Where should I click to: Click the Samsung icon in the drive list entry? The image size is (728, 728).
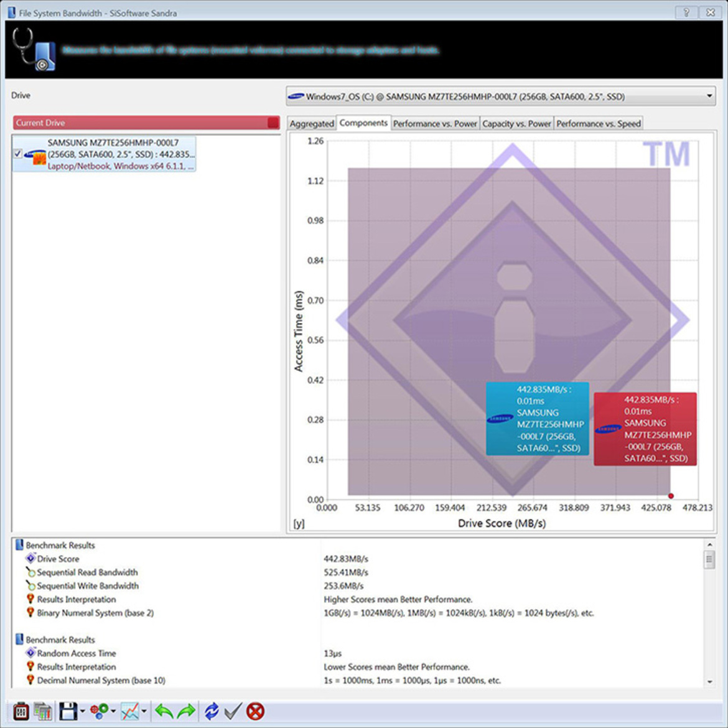(35, 157)
